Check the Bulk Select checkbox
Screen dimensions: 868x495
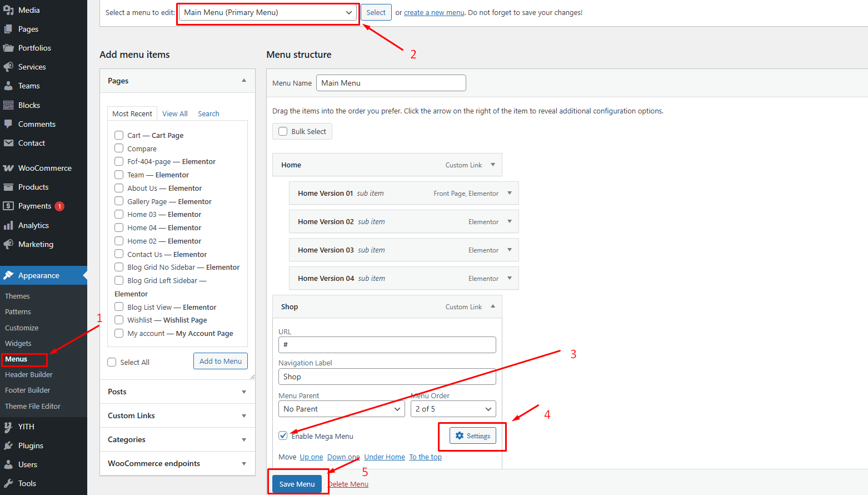(x=283, y=131)
